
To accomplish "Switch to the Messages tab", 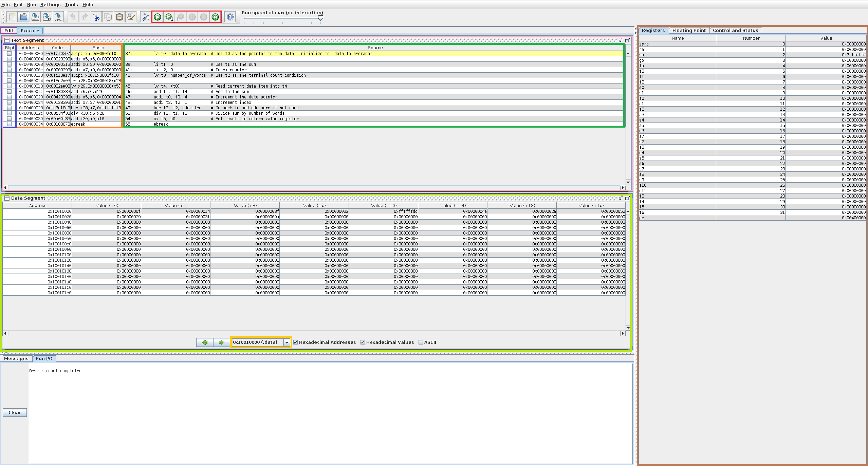I will click(x=16, y=358).
